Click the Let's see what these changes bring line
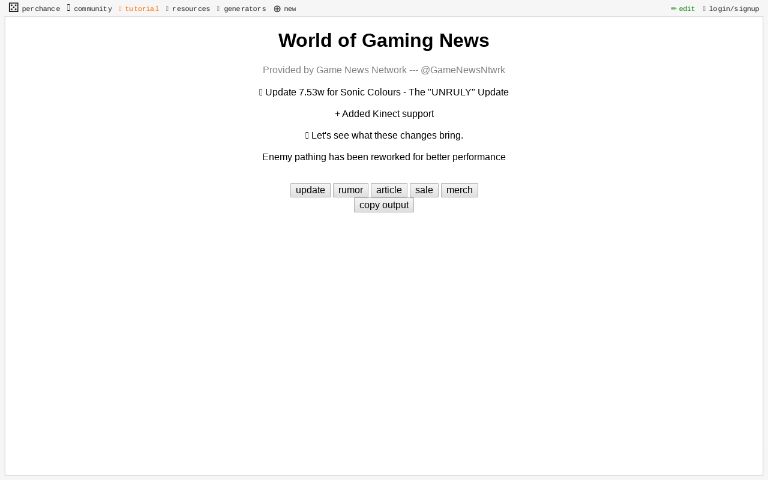This screenshot has width=768, height=480. tap(384, 135)
